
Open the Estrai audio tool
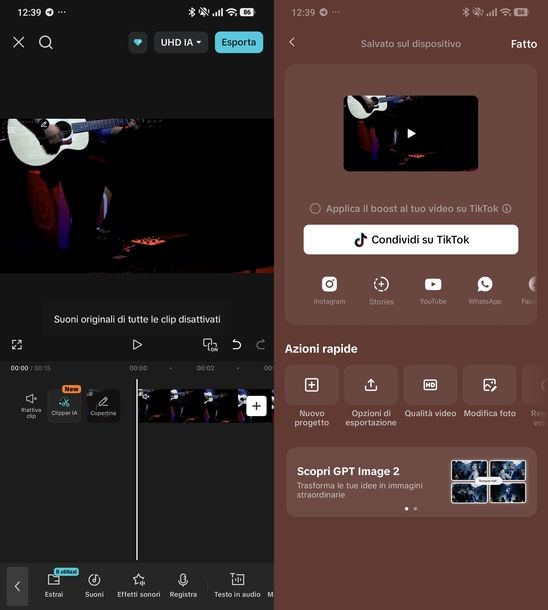pyautogui.click(x=54, y=585)
